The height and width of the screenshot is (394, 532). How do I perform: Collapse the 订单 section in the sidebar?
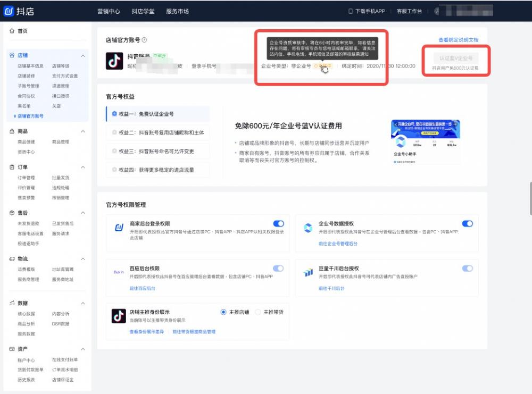point(82,167)
